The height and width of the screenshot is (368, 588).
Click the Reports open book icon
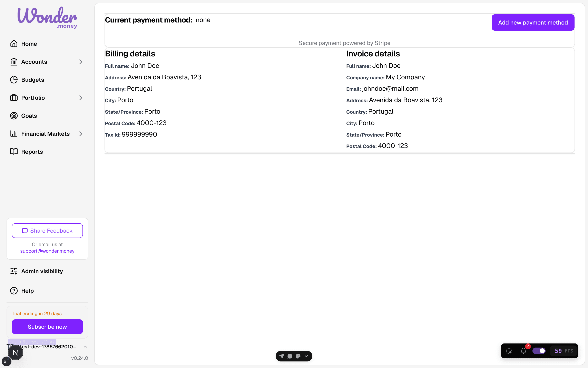pos(14,152)
